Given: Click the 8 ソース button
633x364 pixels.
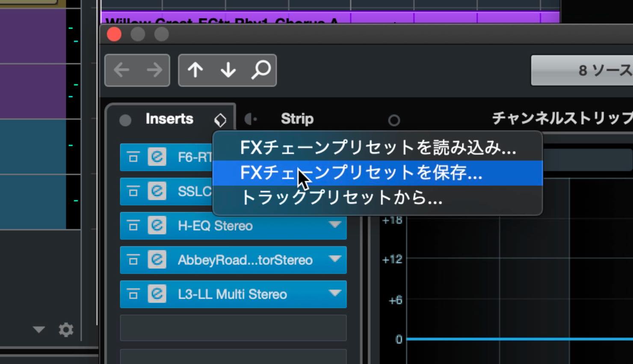Looking at the screenshot, I should (582, 70).
